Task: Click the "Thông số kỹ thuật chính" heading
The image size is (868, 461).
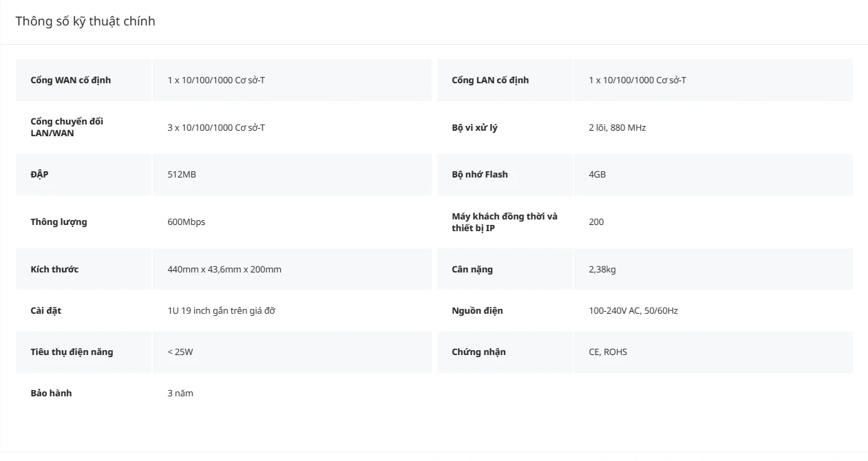Action: click(85, 21)
